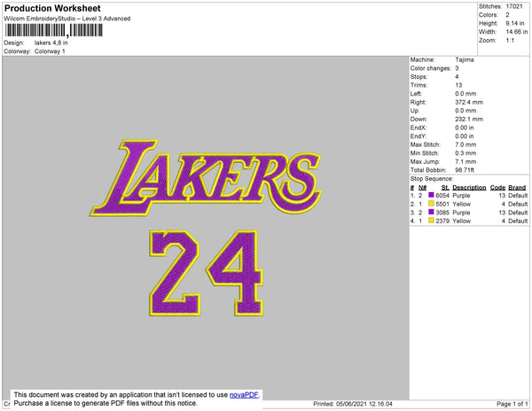Select 'Purple' description in stop row 1
Viewport: 532px width, 411px height.
[461, 196]
